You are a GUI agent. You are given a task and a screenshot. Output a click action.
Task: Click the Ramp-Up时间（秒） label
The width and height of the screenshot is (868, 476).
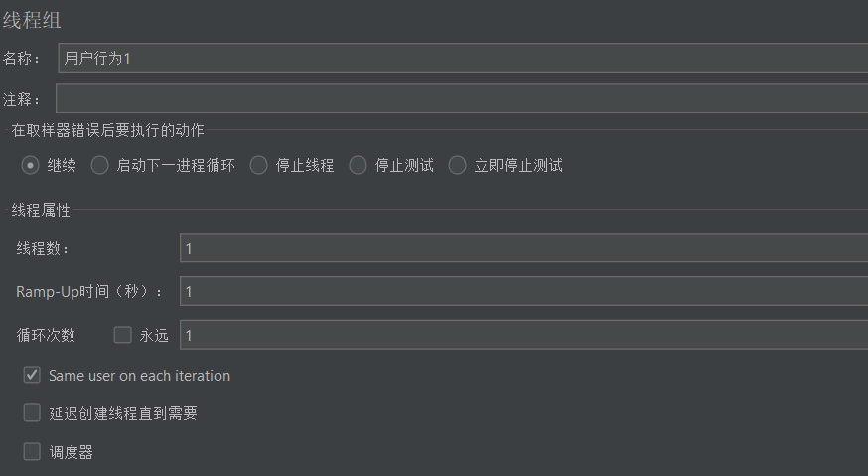tap(88, 291)
